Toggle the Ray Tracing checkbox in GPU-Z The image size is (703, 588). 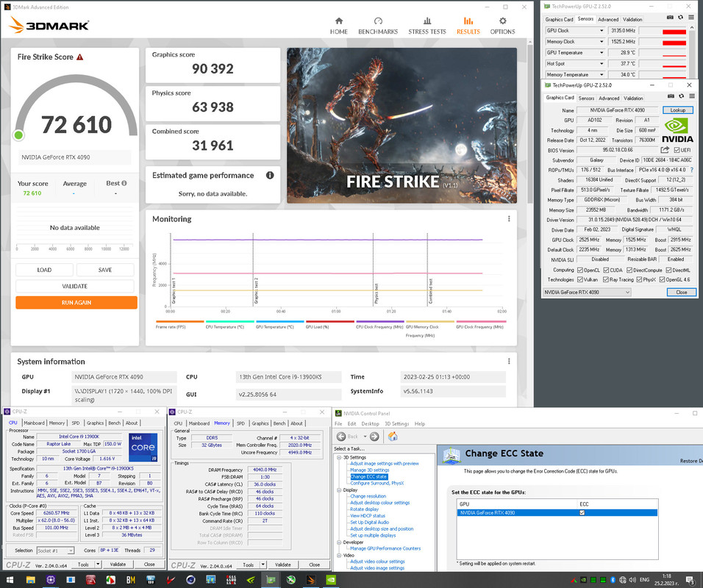point(606,279)
